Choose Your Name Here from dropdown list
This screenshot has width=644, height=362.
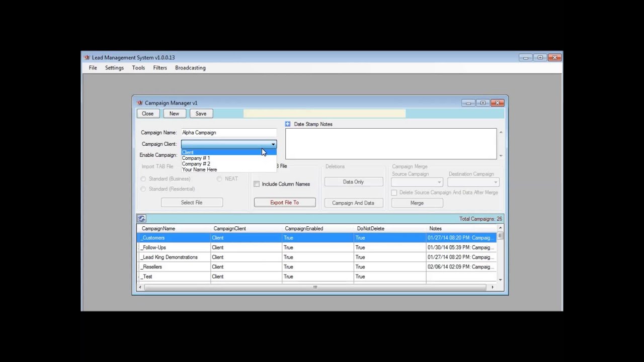click(x=228, y=170)
